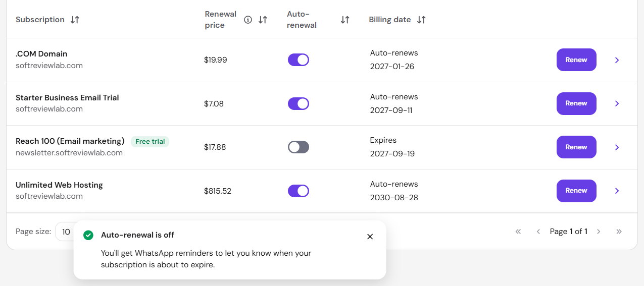Click the $7.08 renewal price

pyautogui.click(x=214, y=104)
